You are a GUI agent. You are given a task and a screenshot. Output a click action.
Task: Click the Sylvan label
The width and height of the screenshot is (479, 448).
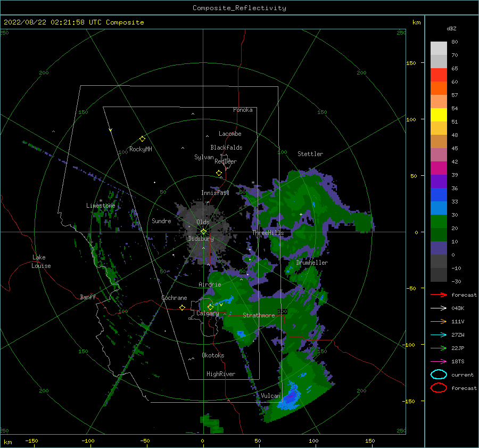pos(204,157)
